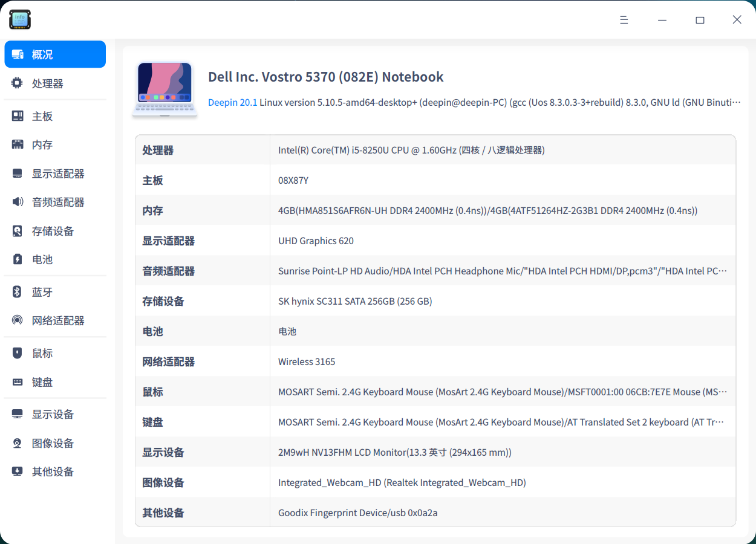Viewport: 756px width, 544px height.
Task: Click the keyboard (键盘) sidebar icon
Action: (18, 382)
